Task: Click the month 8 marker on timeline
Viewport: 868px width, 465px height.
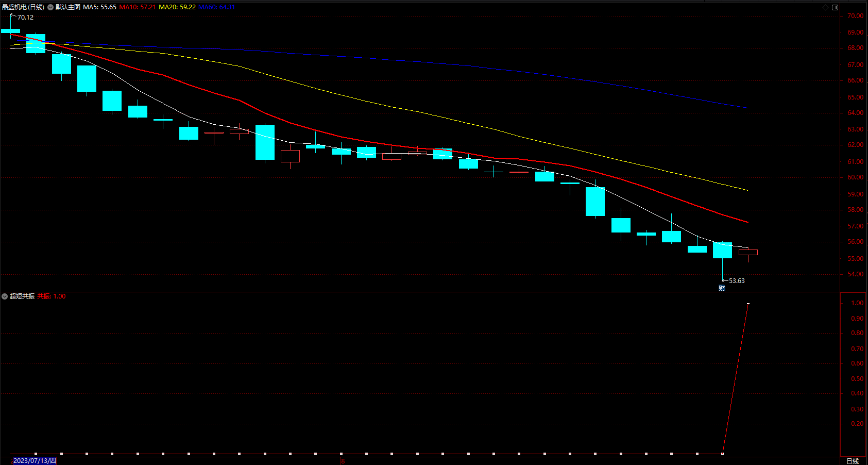Action: pyautogui.click(x=343, y=461)
